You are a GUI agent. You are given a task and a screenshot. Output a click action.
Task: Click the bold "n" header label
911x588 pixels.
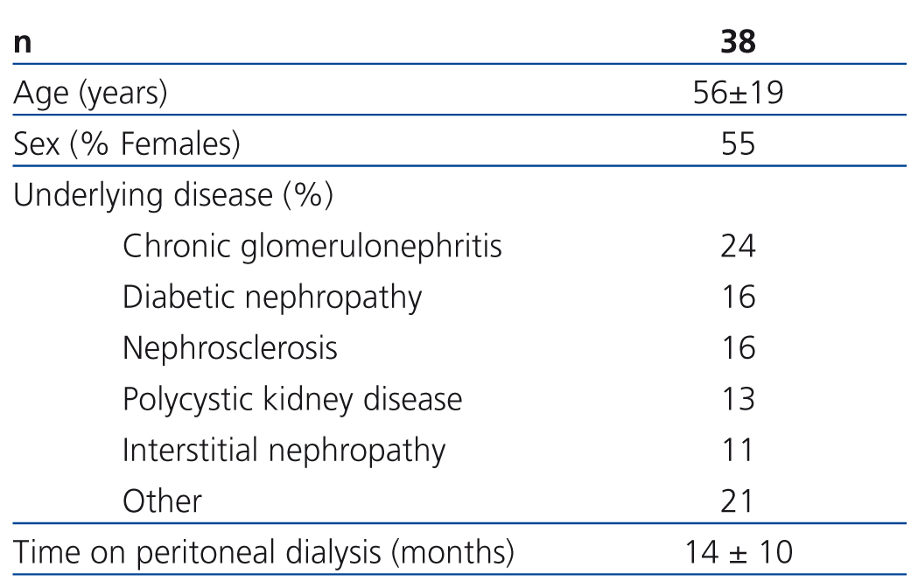(23, 43)
